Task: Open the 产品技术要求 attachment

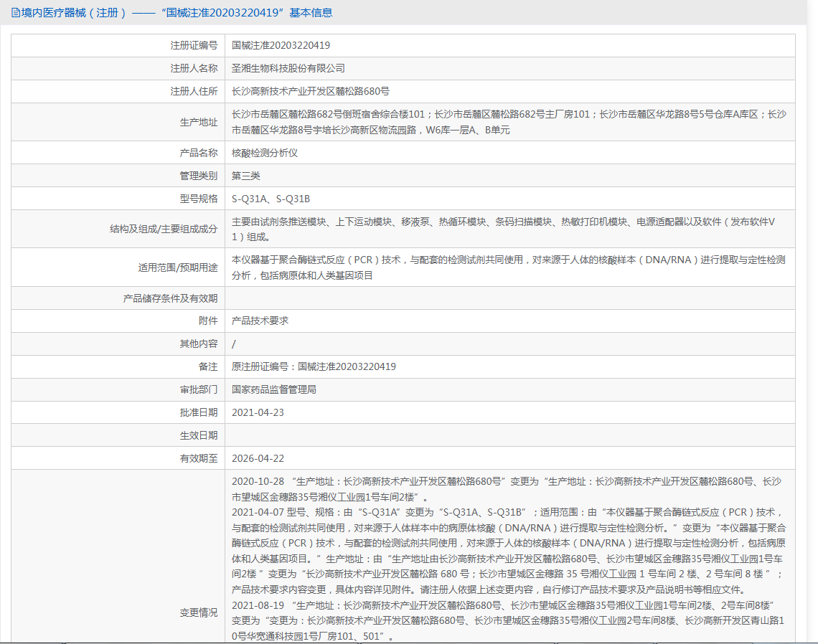Action: pos(260,321)
